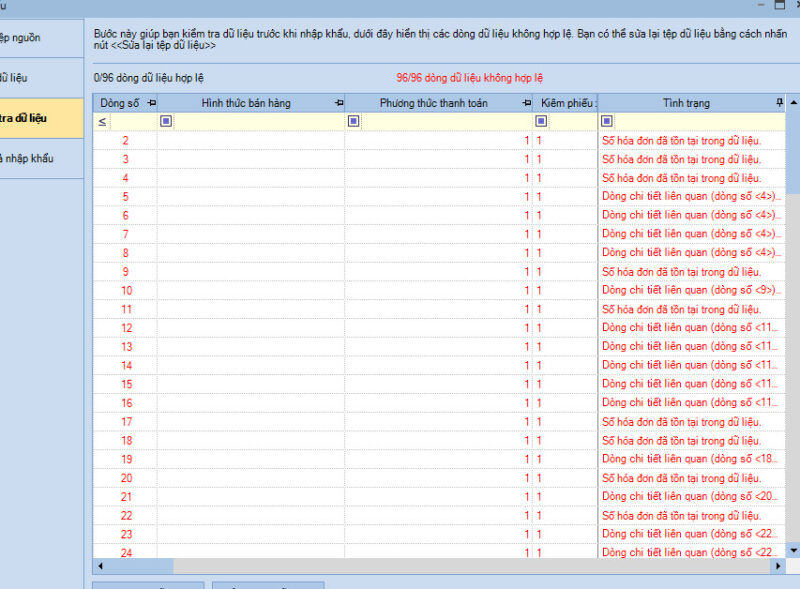The height and width of the screenshot is (589, 800).
Task: Click pin icon in Dòng số column header
Action: pyautogui.click(x=151, y=103)
